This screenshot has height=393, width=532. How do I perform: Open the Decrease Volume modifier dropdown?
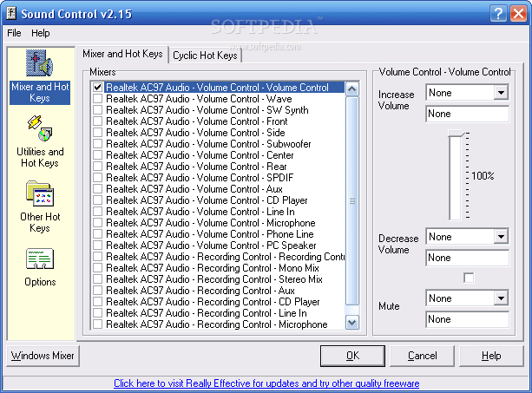(501, 237)
